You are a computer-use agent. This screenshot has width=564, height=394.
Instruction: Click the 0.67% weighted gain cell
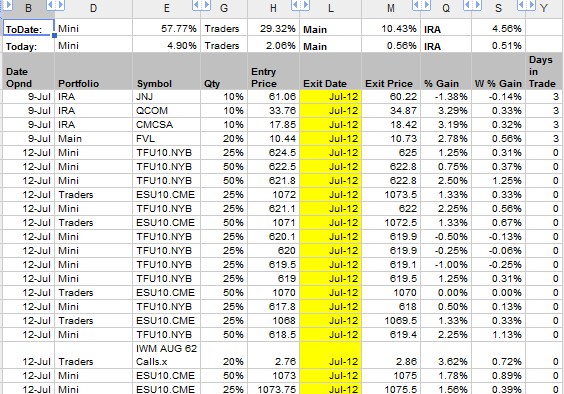click(x=499, y=223)
